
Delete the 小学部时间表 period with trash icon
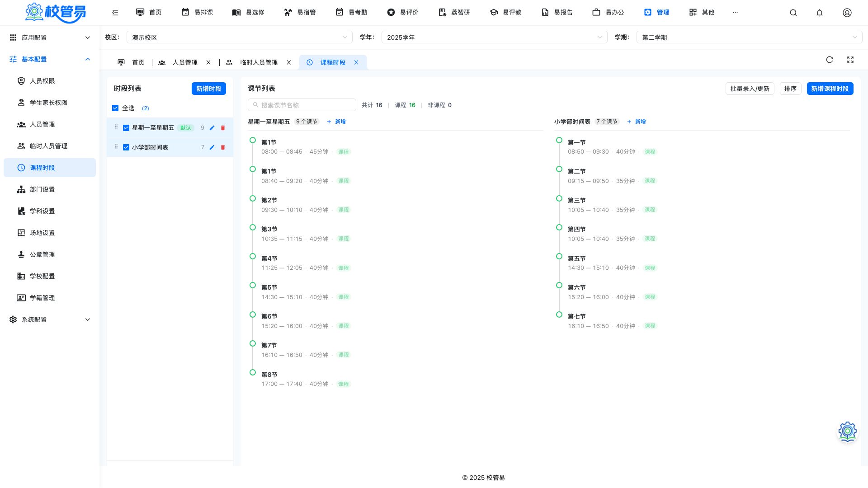[223, 147]
